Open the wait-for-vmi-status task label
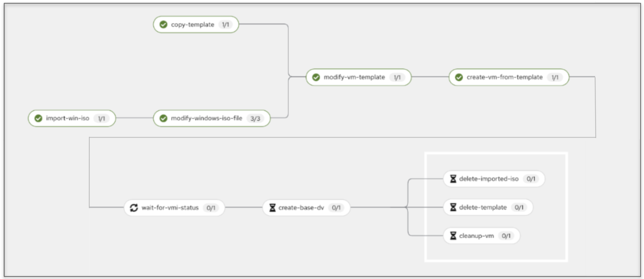Viewport: 644px width, 279px height. click(x=170, y=208)
